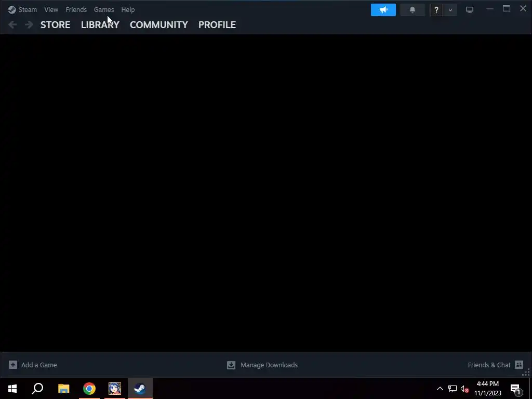The height and width of the screenshot is (399, 532).
Task: Click the Manage Downloads arrow icon
Action: click(x=231, y=365)
